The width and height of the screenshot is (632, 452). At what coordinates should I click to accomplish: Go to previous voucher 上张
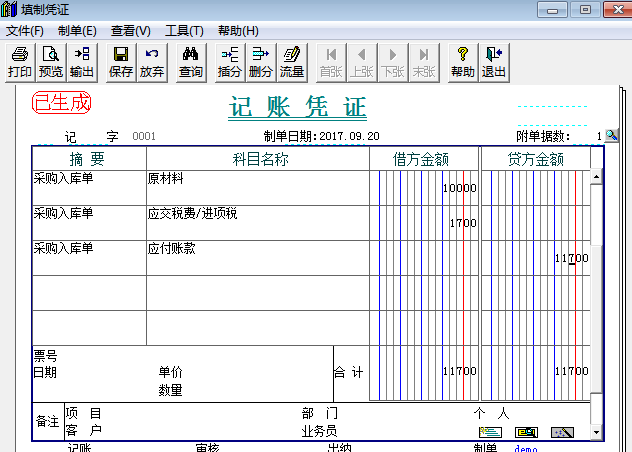pos(362,63)
